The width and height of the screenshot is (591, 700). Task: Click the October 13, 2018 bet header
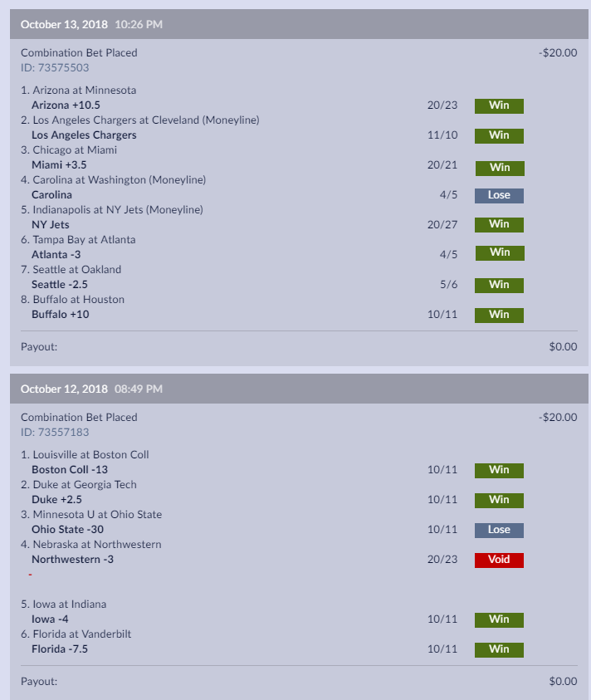coord(299,24)
